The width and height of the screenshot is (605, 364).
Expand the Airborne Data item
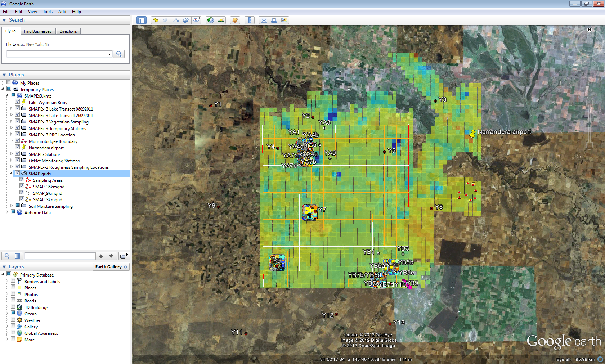click(7, 212)
